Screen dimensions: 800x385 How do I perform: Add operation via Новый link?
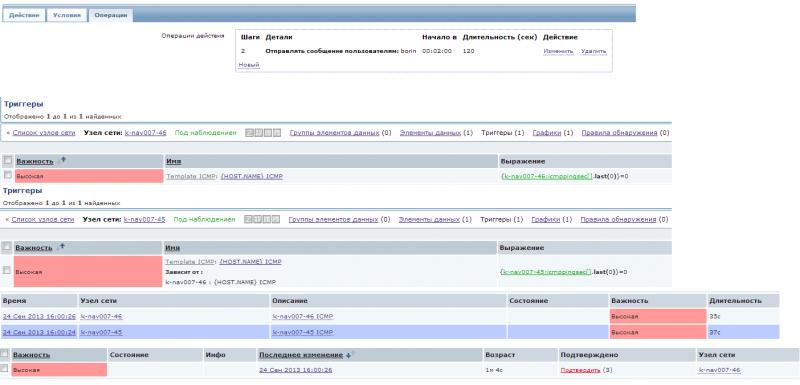249,65
